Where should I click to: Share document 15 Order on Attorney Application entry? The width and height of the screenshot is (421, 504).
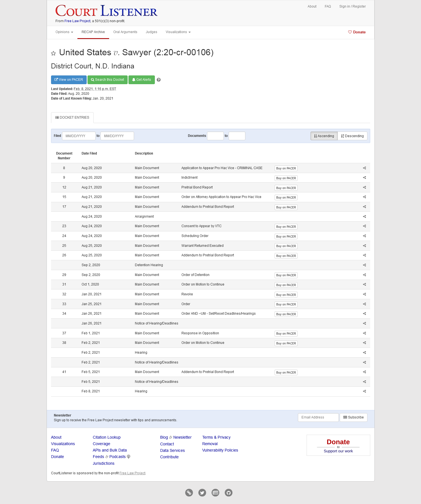pyautogui.click(x=364, y=197)
